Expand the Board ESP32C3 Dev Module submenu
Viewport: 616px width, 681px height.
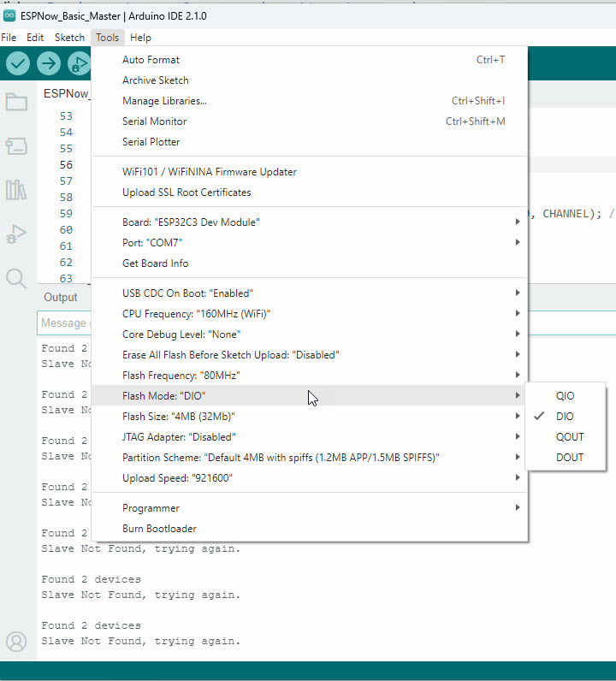click(x=310, y=222)
